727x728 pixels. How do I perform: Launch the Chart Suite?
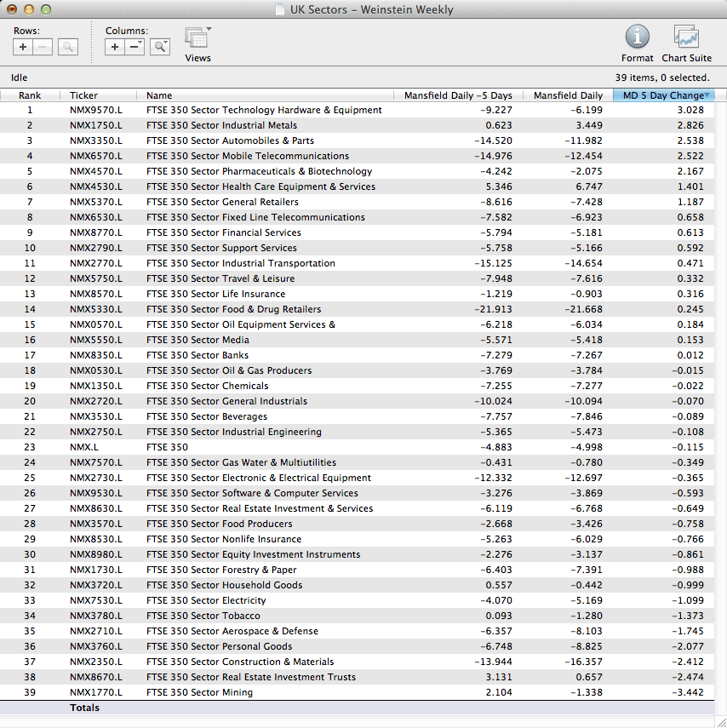[x=686, y=37]
